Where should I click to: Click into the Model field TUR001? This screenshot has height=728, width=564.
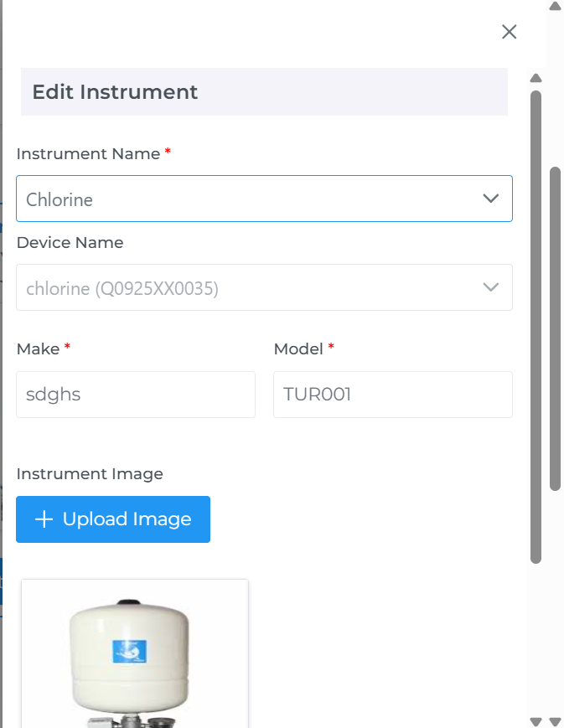click(392, 395)
